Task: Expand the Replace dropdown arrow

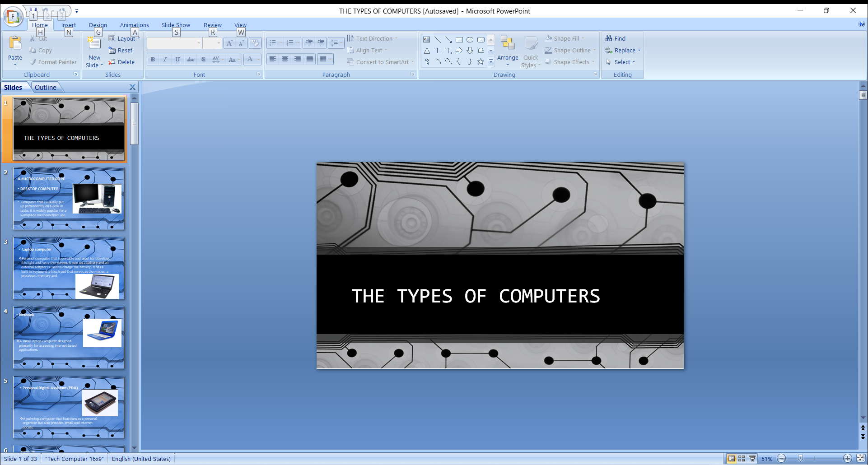Action: (x=639, y=50)
